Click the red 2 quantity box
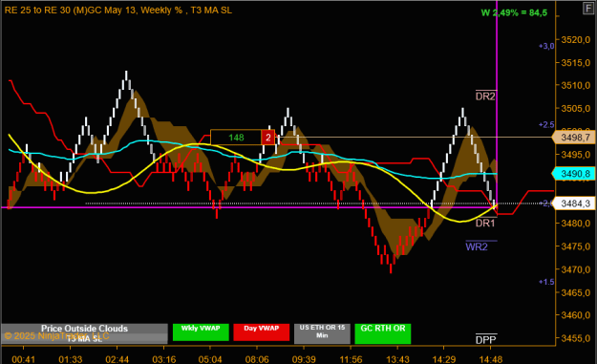Viewport: 597px width, 364px height. [x=268, y=138]
